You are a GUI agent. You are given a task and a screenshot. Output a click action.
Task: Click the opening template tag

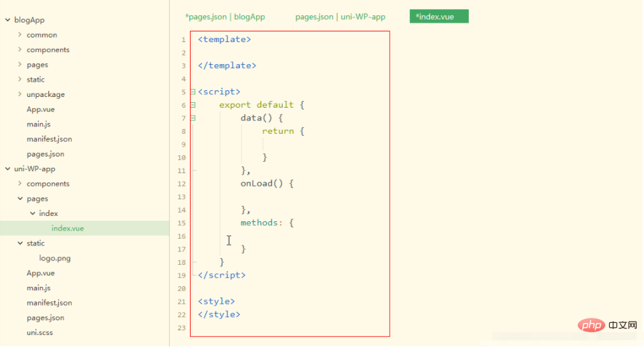(x=224, y=39)
